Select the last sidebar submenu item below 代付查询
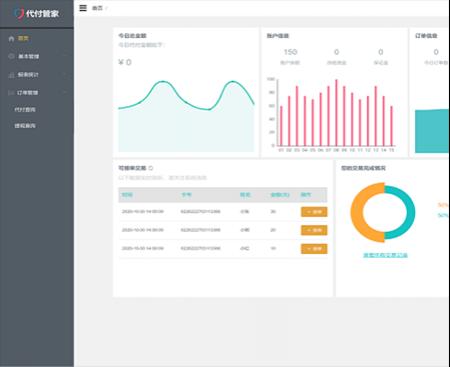 pyautogui.click(x=25, y=126)
